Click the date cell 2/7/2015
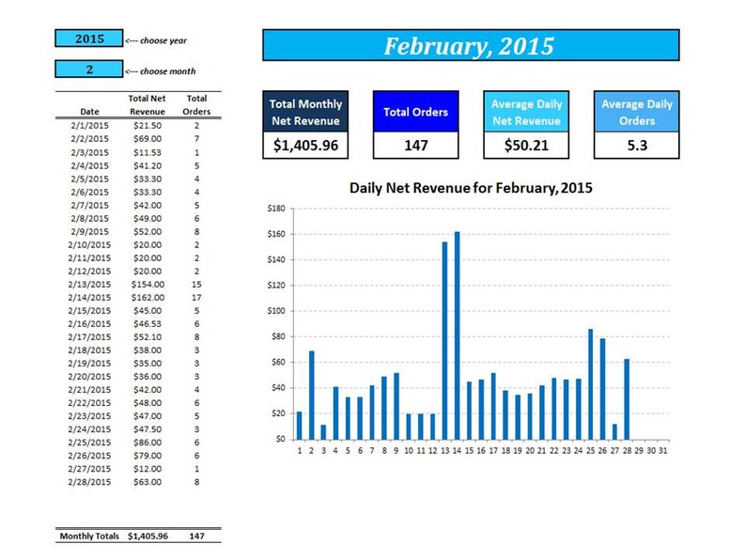This screenshot has height=560, width=746. tap(89, 206)
